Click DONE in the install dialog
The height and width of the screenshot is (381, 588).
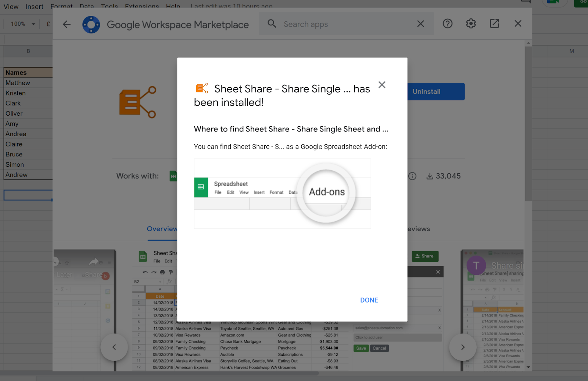click(x=369, y=300)
